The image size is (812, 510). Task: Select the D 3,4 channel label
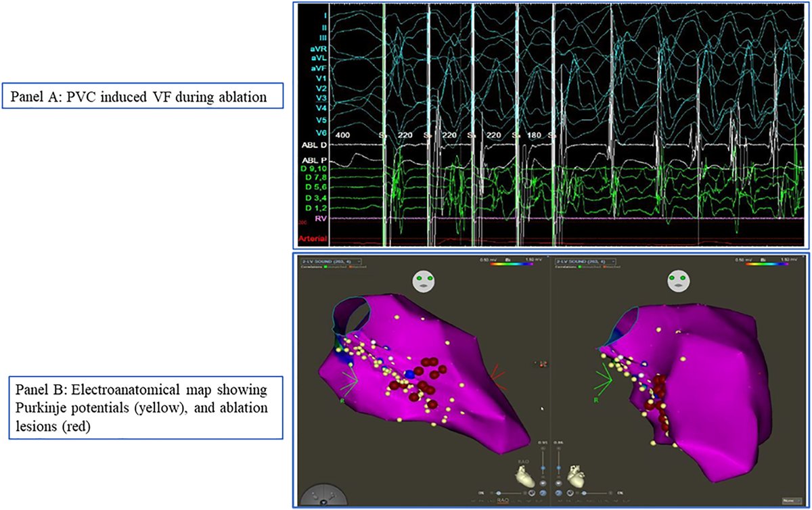point(316,197)
